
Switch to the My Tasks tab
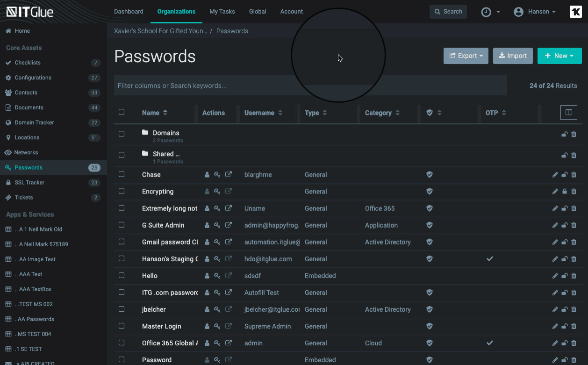point(222,12)
